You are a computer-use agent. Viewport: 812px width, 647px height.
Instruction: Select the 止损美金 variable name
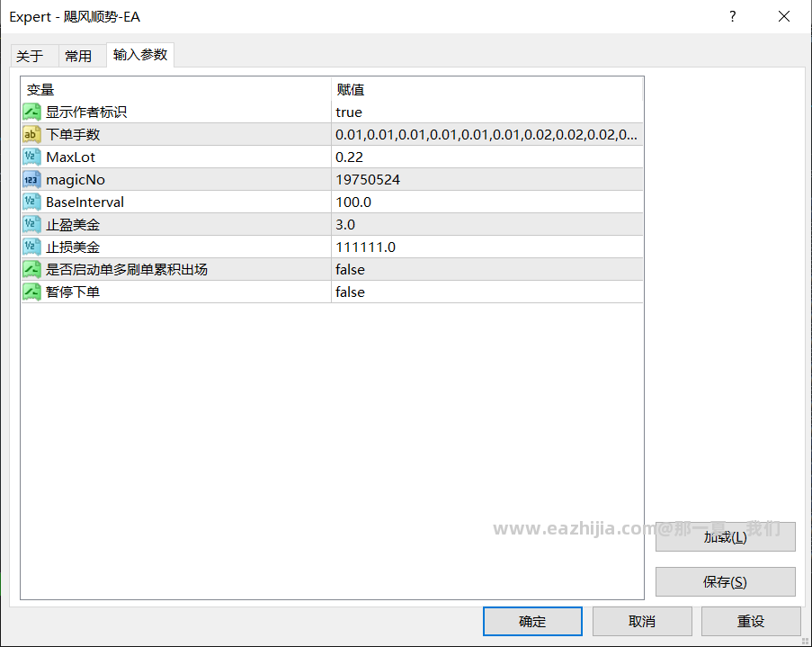[73, 247]
